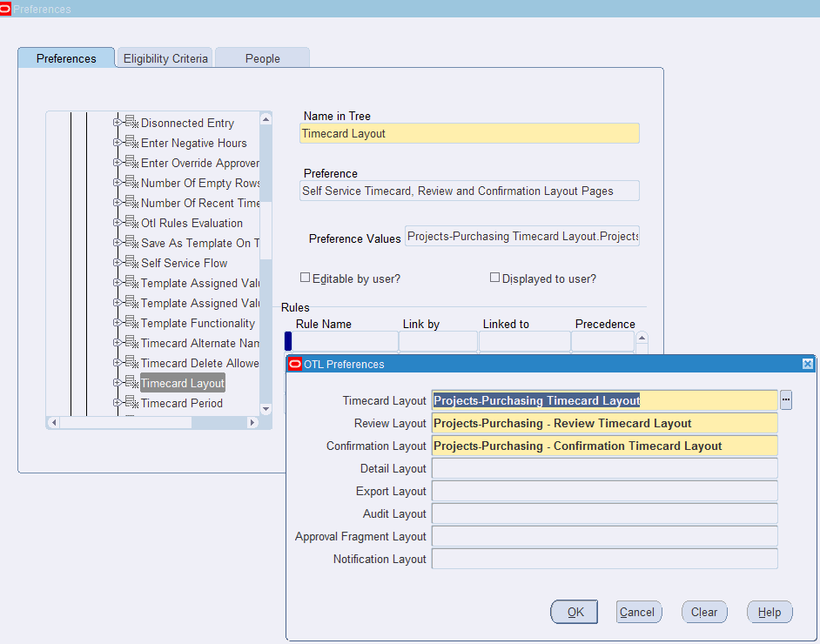Click the Notification Layout field

point(604,559)
